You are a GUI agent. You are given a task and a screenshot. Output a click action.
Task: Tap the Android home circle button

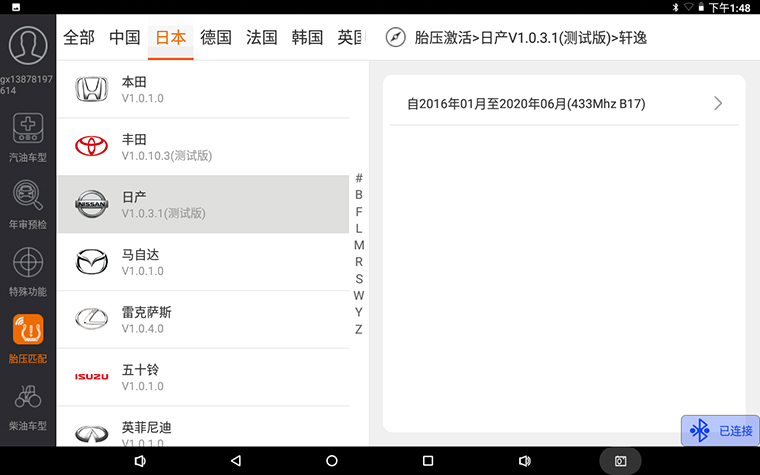[332, 460]
